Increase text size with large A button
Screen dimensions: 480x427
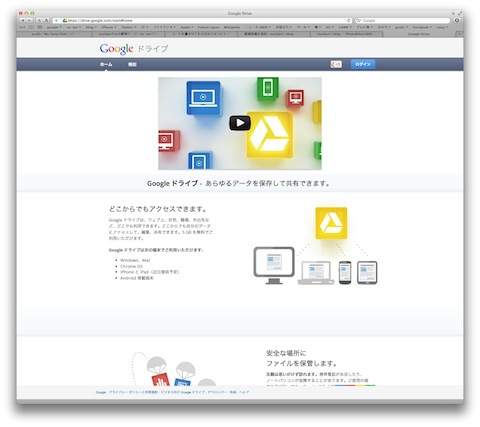46,20
